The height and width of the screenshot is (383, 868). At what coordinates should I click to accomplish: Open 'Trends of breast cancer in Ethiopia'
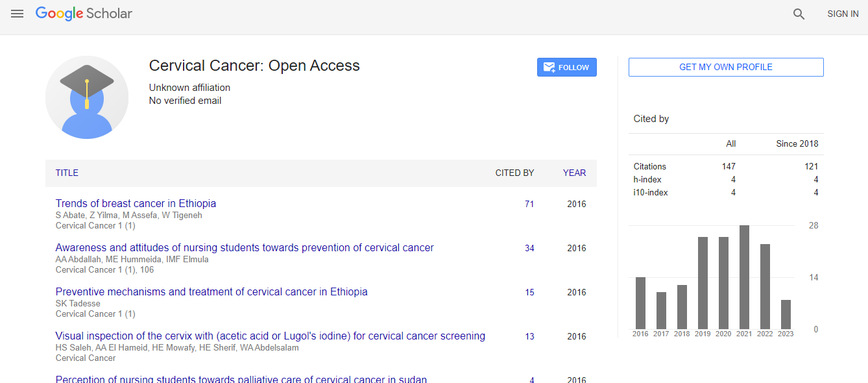(136, 203)
